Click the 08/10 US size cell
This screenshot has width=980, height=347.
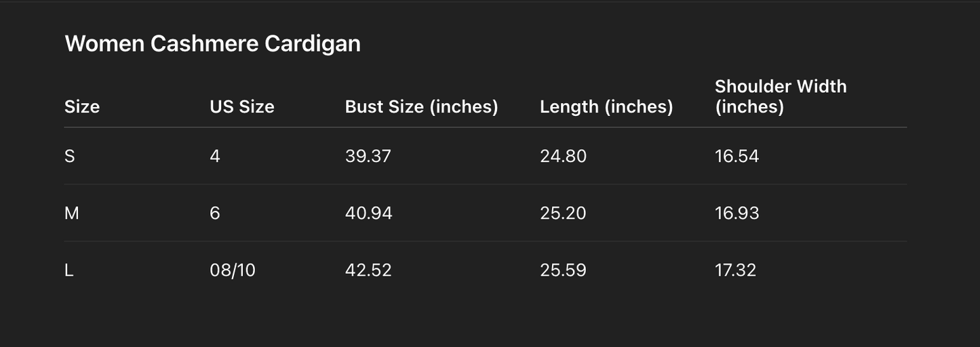pos(233,270)
